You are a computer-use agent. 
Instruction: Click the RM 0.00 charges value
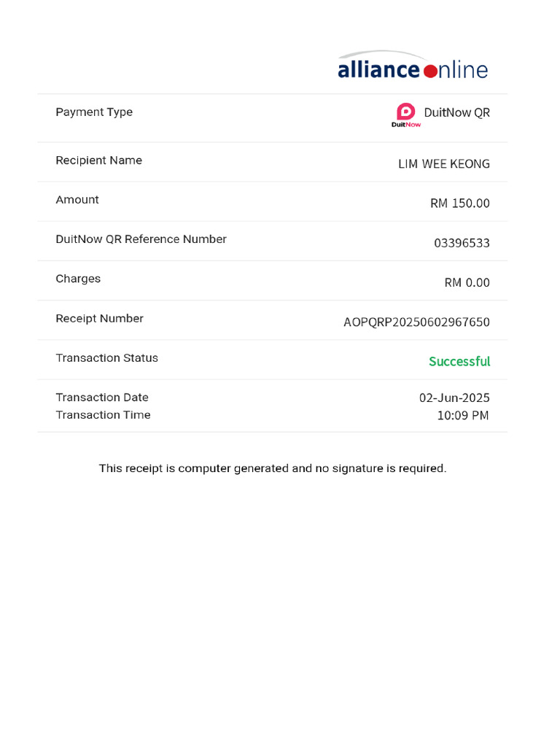click(x=467, y=282)
